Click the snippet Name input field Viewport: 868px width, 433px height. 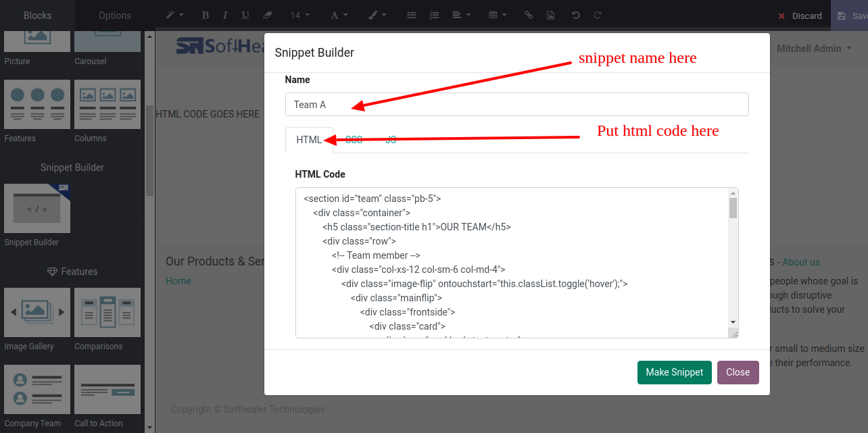[x=517, y=105]
